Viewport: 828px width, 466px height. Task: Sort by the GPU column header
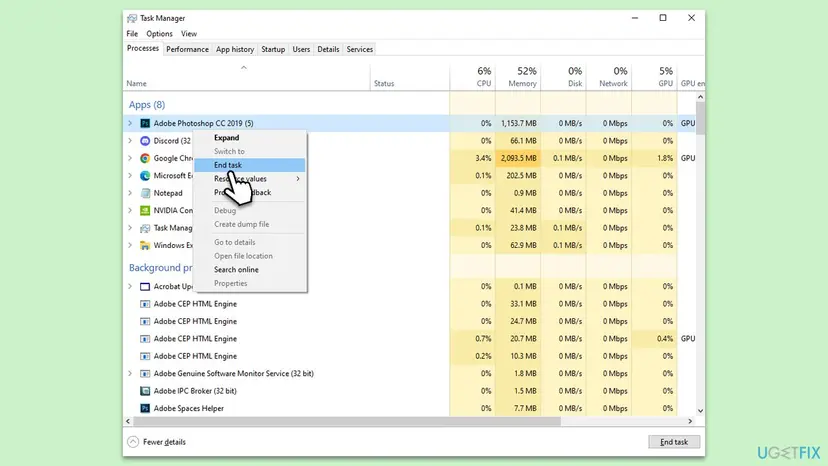654,77
